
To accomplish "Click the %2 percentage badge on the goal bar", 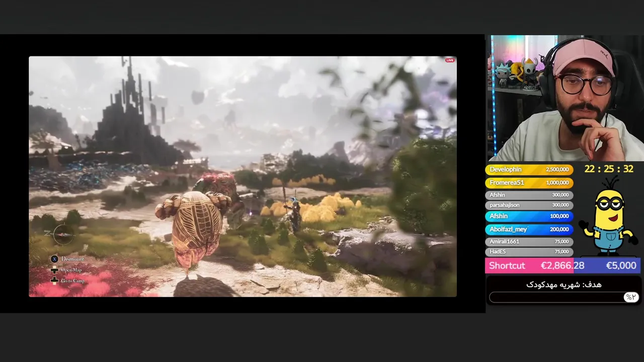I will [631, 297].
